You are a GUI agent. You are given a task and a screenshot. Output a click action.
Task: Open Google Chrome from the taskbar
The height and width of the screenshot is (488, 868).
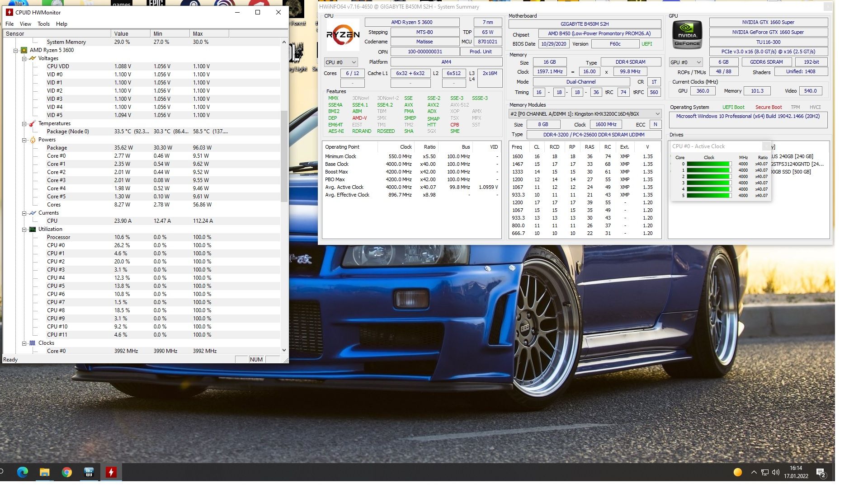pyautogui.click(x=66, y=473)
